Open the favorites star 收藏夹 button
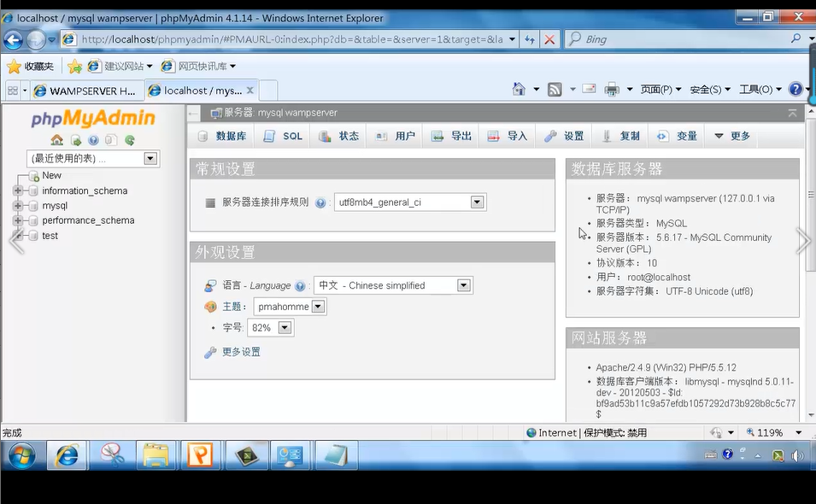The image size is (816, 504). (x=30, y=66)
